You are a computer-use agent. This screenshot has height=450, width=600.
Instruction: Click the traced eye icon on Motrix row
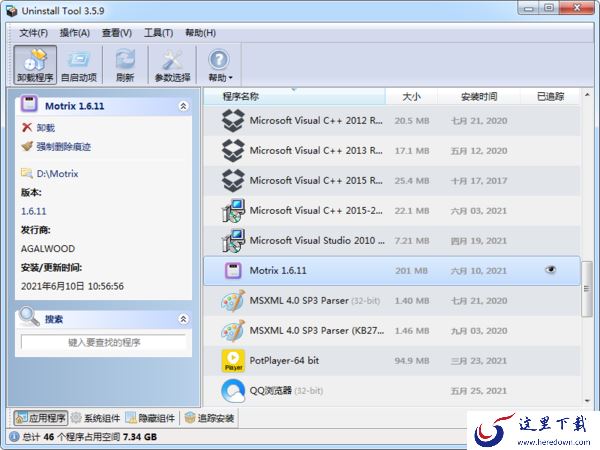pyautogui.click(x=550, y=270)
